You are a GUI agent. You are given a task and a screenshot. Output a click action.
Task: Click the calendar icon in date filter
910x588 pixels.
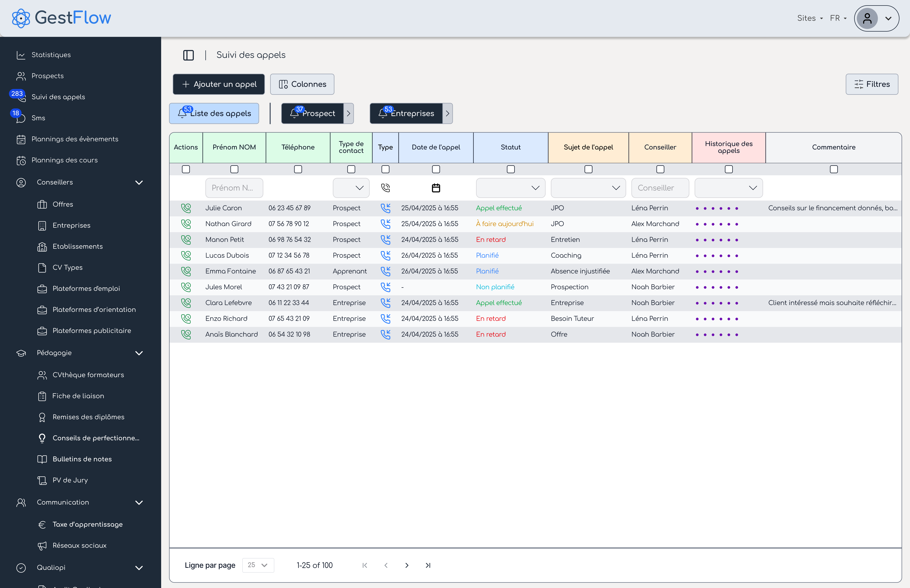click(x=436, y=188)
